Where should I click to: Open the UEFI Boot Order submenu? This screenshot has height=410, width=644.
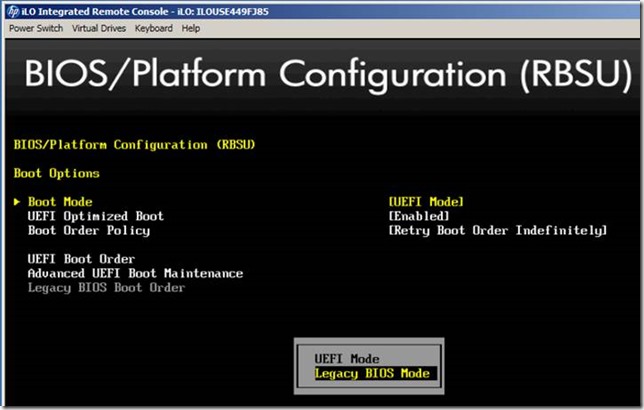click(x=81, y=259)
